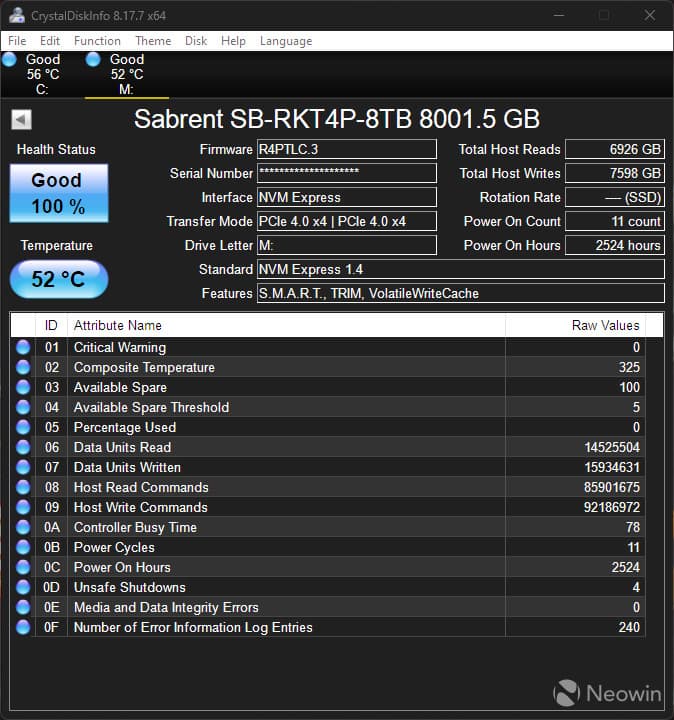Click the Firmware field R4PTLC.3
Screen dimensions: 674x720
[347, 149]
